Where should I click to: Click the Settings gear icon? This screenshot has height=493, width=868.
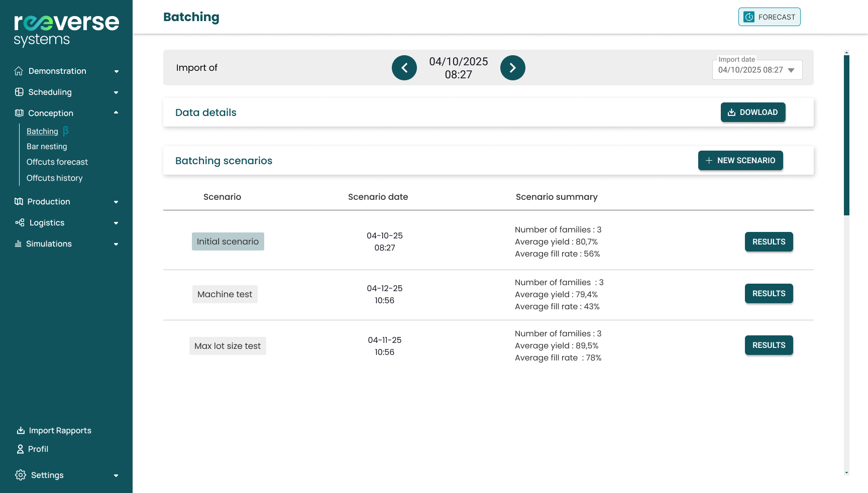21,475
